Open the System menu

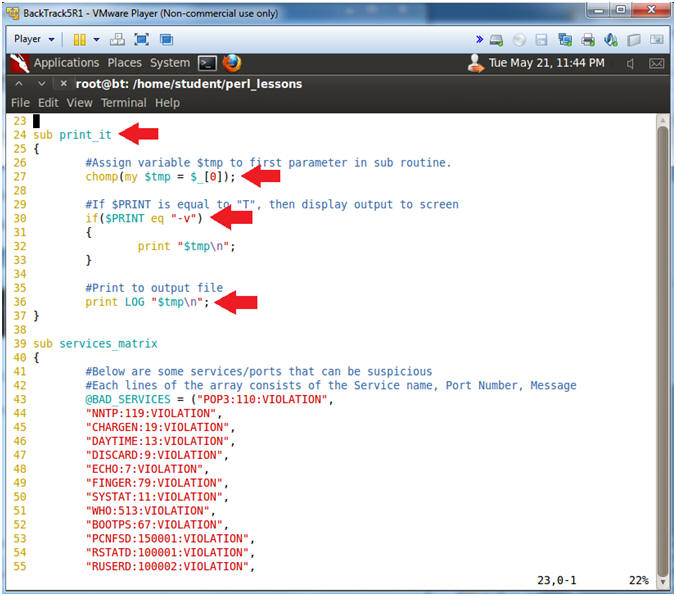click(170, 63)
